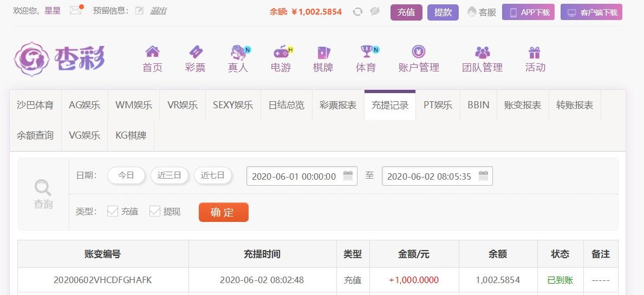Open 活动 promotions gift icon

535,52
